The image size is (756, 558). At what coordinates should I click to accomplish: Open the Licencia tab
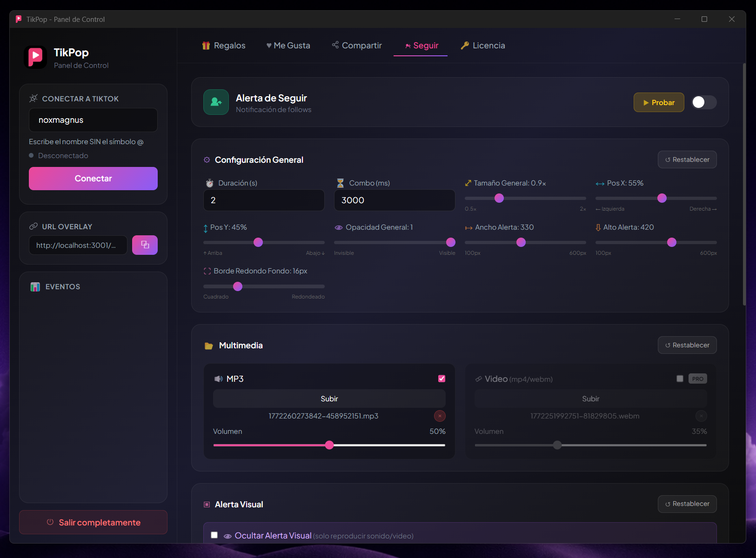point(482,46)
